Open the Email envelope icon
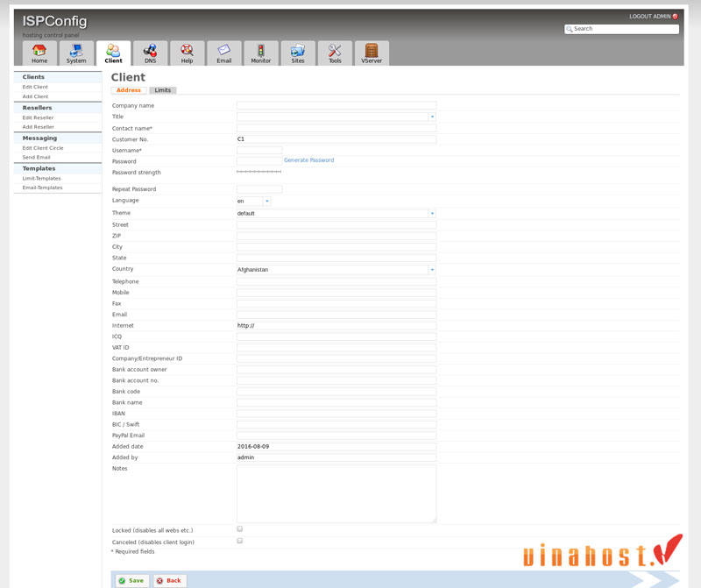 point(224,50)
